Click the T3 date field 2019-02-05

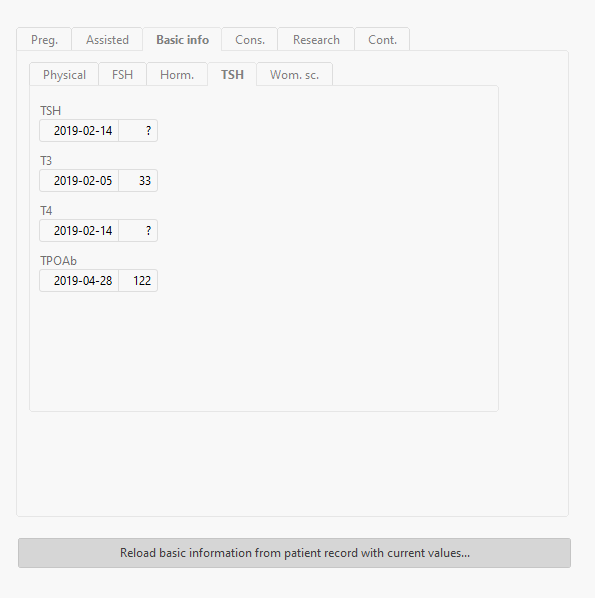79,180
